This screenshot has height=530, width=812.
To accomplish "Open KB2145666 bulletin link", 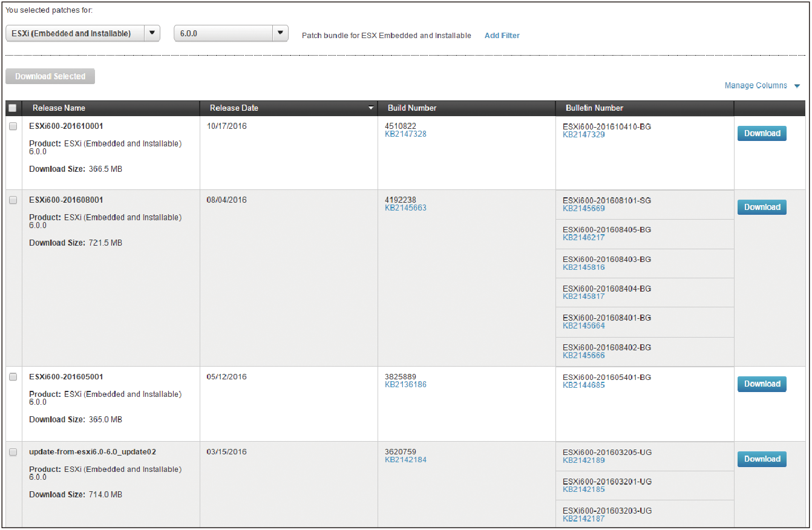I will [584, 355].
